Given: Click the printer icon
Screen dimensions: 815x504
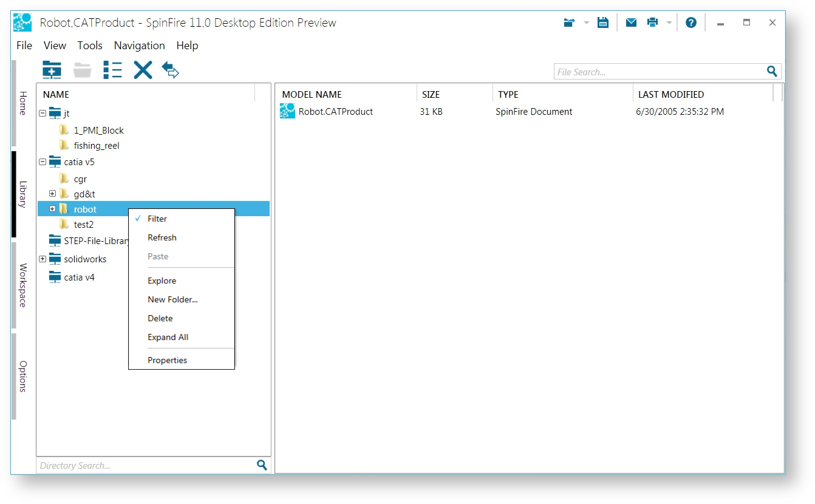Looking at the screenshot, I should (x=653, y=22).
